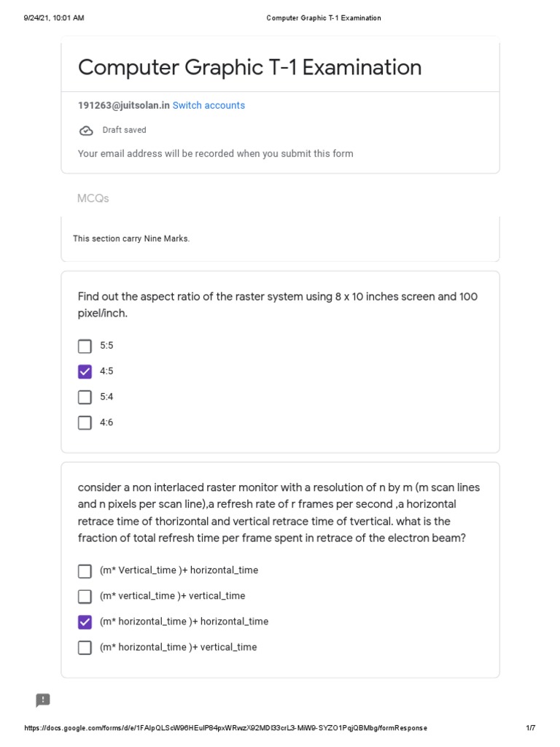Tick the 4:6 answer checkbox

coord(85,423)
